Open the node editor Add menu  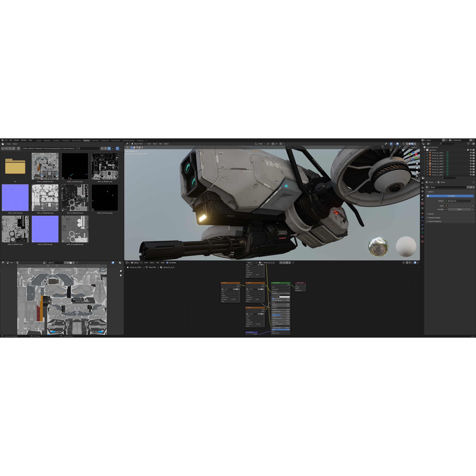click(x=157, y=263)
